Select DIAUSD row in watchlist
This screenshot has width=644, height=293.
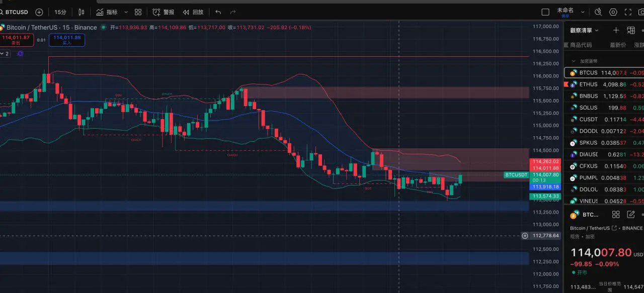604,154
